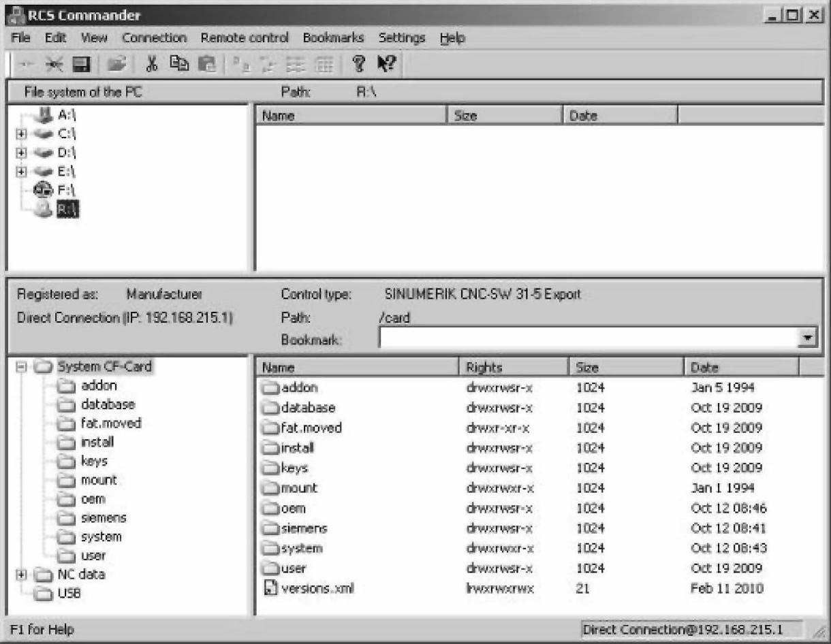
Task: Click the Disconnect toolbar icon
Action: (x=53, y=65)
